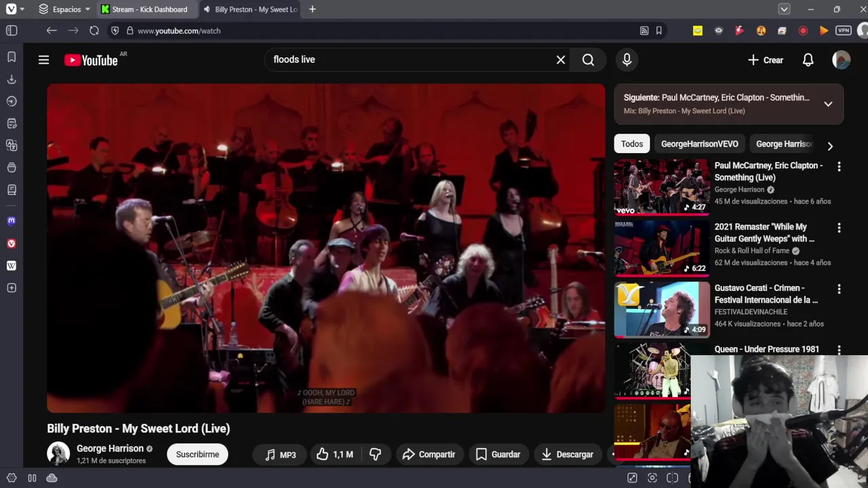The height and width of the screenshot is (488, 868).
Task: Click the MP3 download button
Action: point(280,454)
